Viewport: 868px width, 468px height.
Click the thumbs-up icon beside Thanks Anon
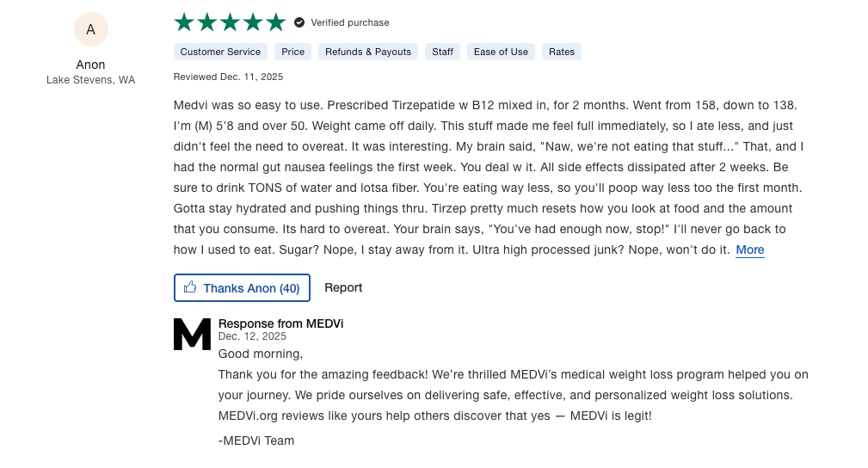[190, 288]
